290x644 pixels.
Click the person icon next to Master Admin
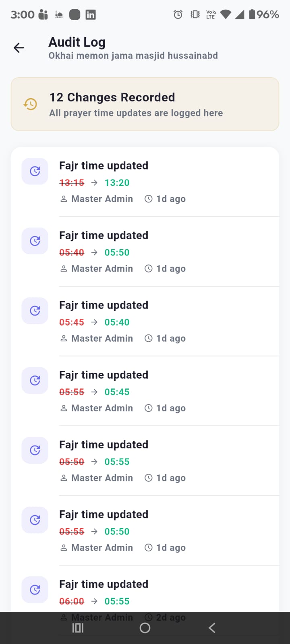point(64,198)
